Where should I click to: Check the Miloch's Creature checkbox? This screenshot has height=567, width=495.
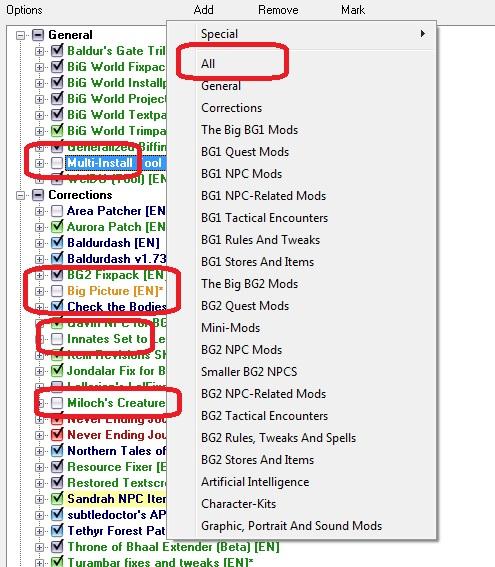pos(57,403)
